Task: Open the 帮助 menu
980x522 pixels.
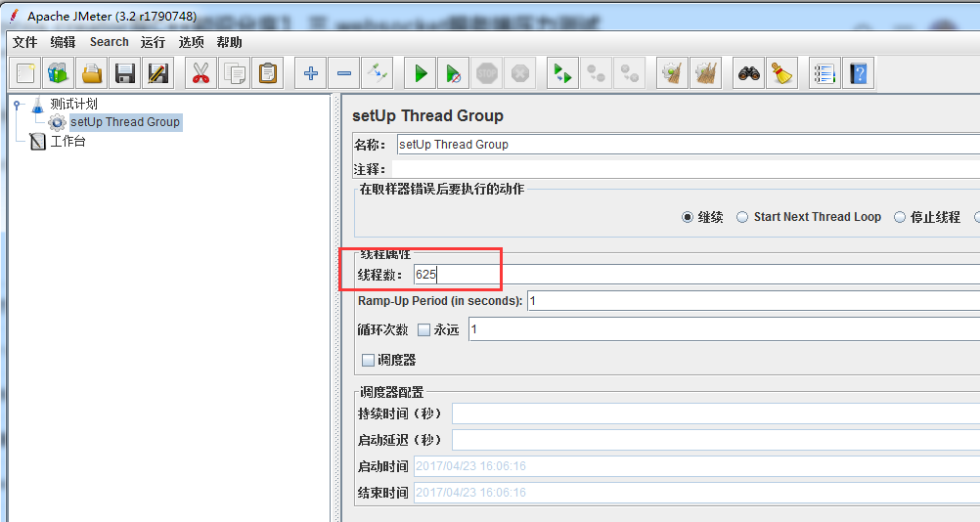Action: coord(230,42)
